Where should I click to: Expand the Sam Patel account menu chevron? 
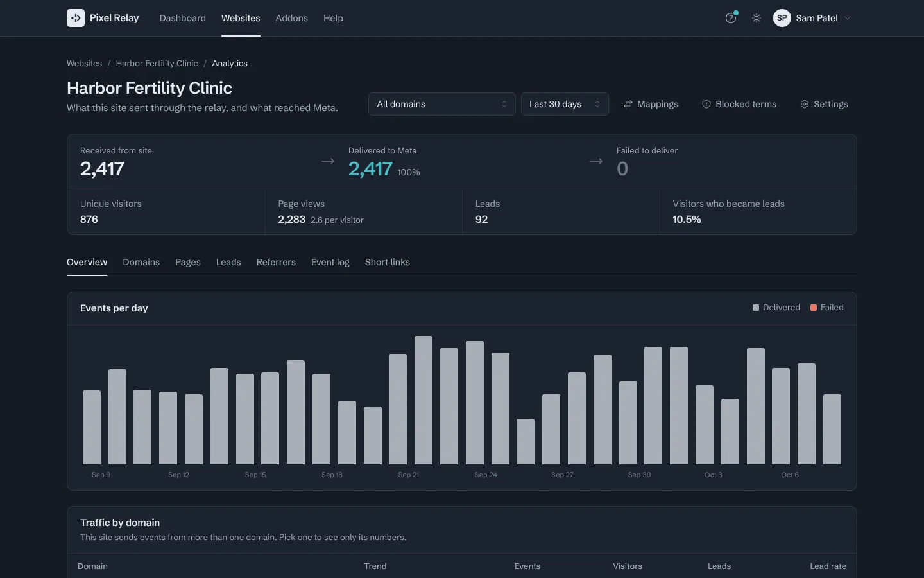pyautogui.click(x=848, y=18)
